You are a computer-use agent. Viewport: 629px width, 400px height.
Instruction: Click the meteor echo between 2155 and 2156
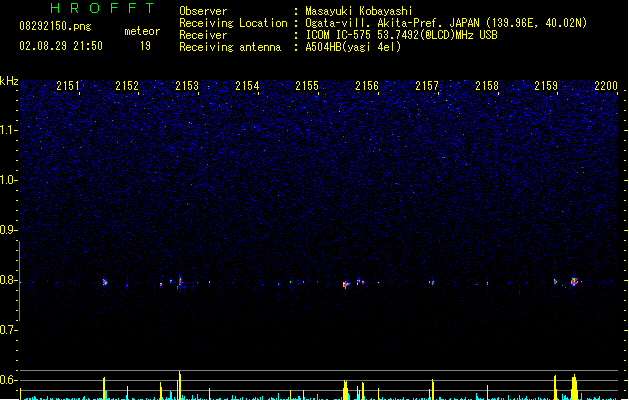tap(346, 284)
